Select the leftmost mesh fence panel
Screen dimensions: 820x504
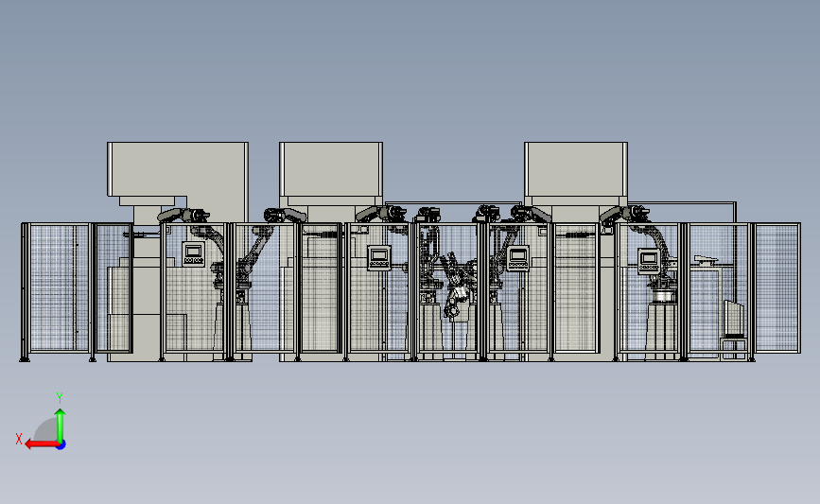pyautogui.click(x=59, y=287)
